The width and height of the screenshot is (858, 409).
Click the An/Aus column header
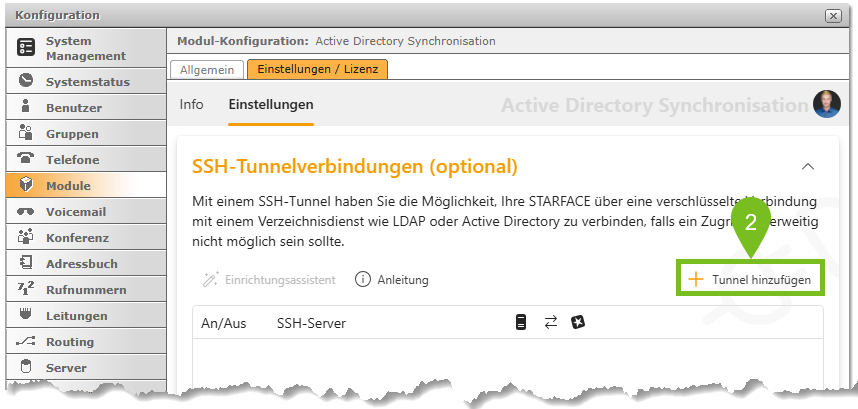click(x=224, y=323)
